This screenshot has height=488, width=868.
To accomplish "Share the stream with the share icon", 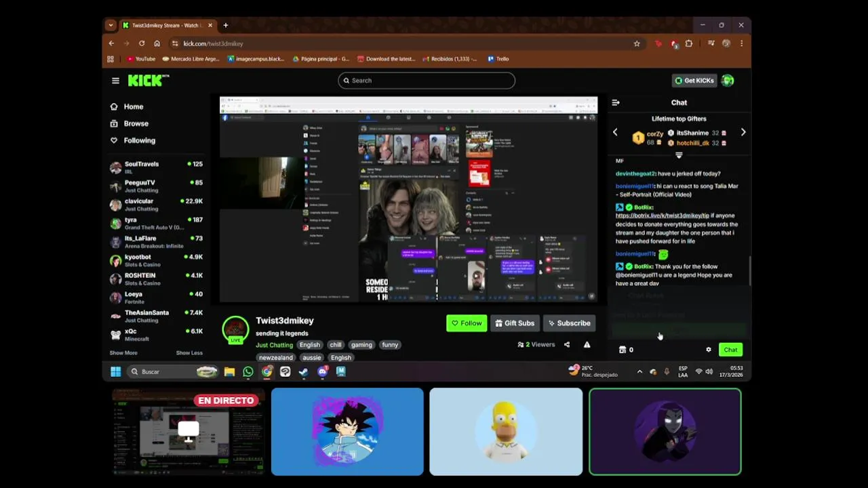I will [567, 344].
